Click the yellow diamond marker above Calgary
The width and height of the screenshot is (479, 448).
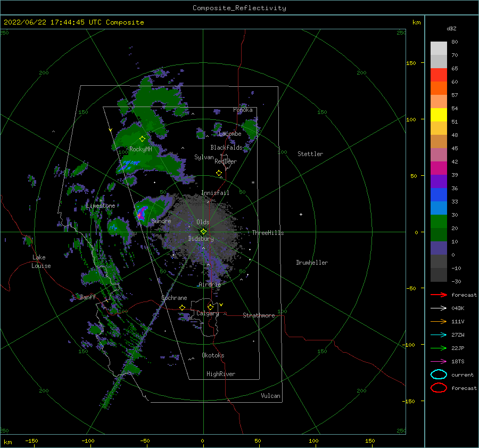[210, 307]
